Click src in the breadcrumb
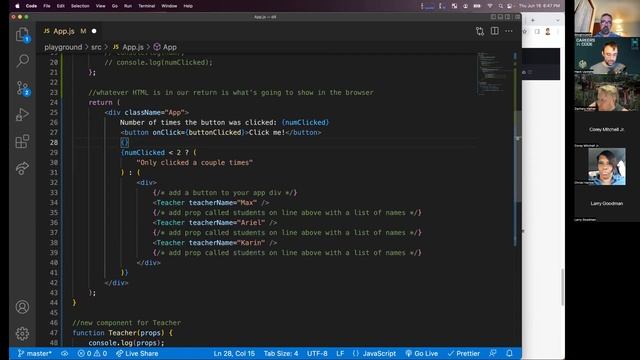640x360 pixels. point(96,47)
